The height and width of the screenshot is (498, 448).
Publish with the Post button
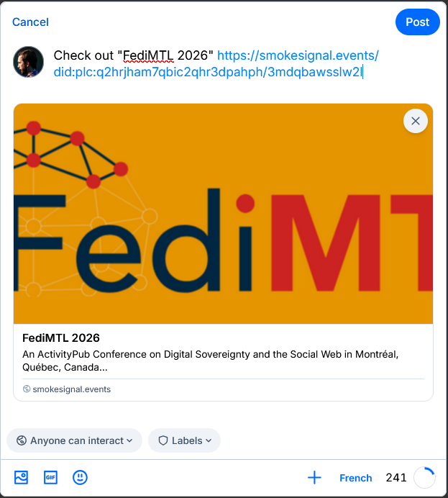417,22
